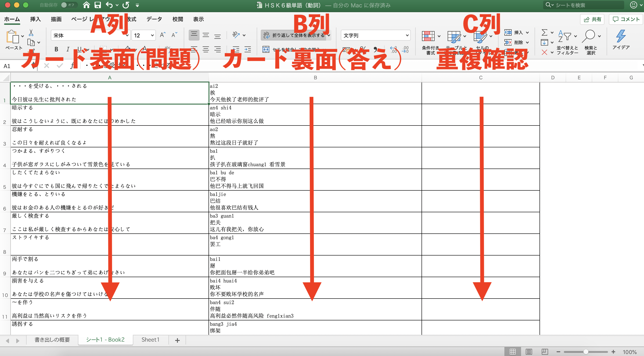Viewport: 644px width, 356px height.
Task: Open the ホーム ribbon tab
Action: tap(12, 19)
